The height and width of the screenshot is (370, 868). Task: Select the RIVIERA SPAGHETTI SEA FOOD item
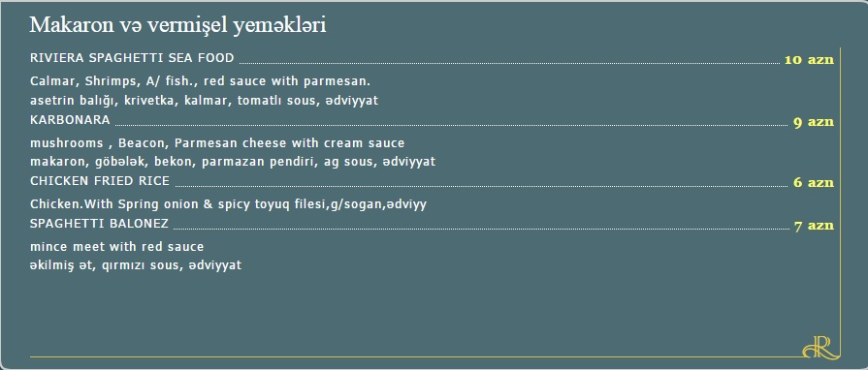tap(132, 58)
